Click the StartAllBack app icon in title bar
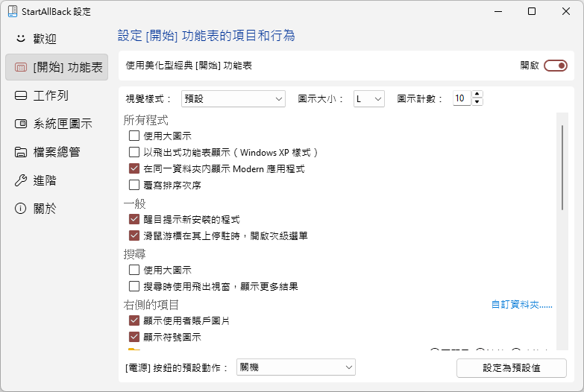 pos(13,12)
